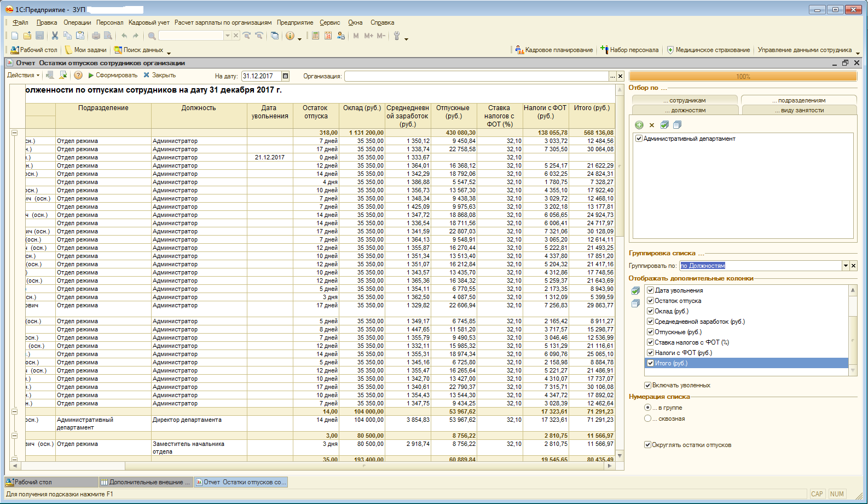
Task: Open the Группировать по dropdown arrow
Action: [845, 266]
